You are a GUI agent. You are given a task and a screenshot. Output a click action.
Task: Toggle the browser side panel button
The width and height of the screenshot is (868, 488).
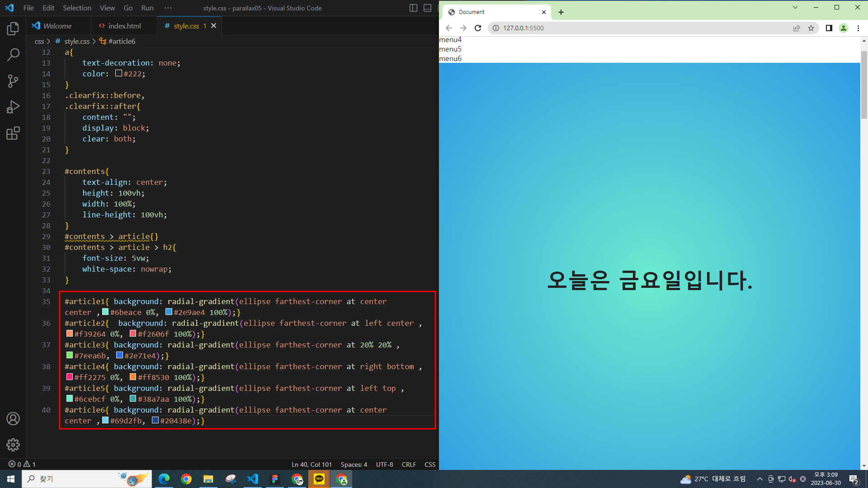(829, 28)
